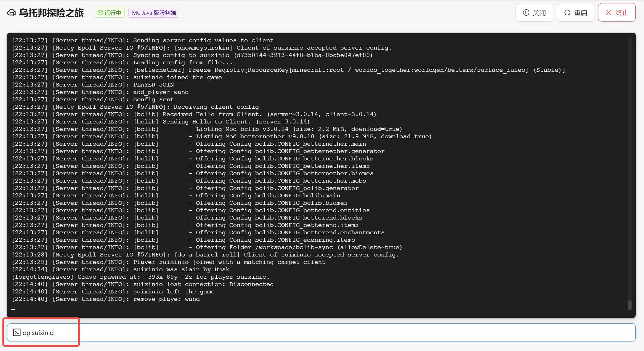Click the '乌托邦探险之旅' server title
Viewport: 644px width, 351px height.
(x=51, y=13)
